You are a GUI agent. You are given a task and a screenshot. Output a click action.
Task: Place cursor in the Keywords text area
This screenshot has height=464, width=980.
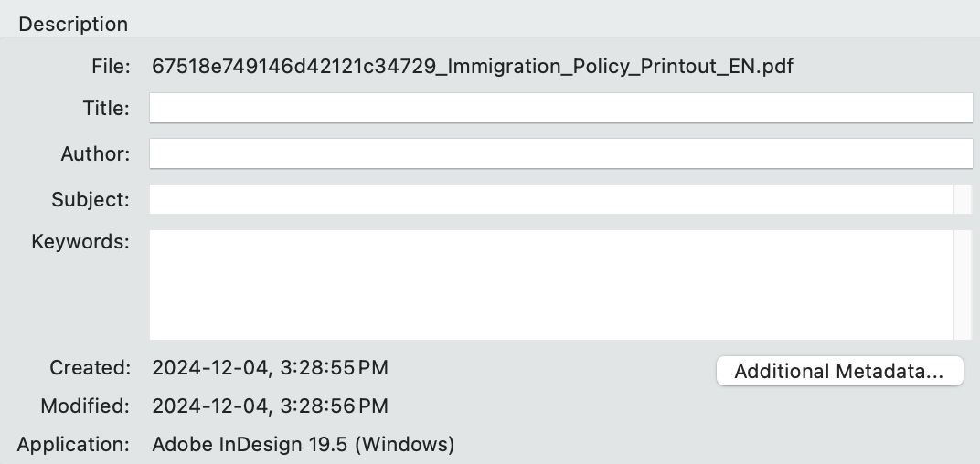(x=550, y=284)
